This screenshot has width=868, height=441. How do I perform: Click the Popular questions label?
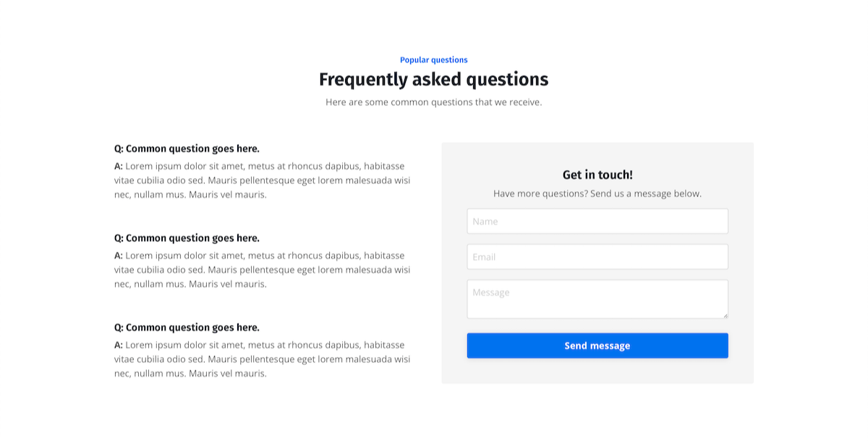point(433,60)
